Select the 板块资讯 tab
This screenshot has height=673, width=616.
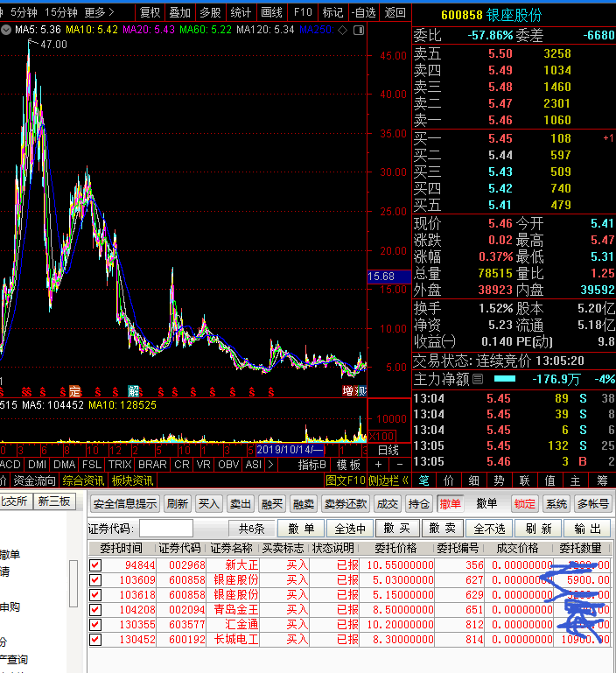coord(133,480)
